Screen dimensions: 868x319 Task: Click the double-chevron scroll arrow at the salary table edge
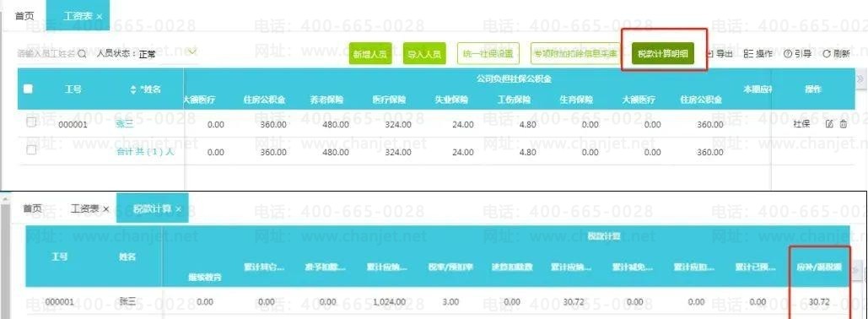point(860,79)
